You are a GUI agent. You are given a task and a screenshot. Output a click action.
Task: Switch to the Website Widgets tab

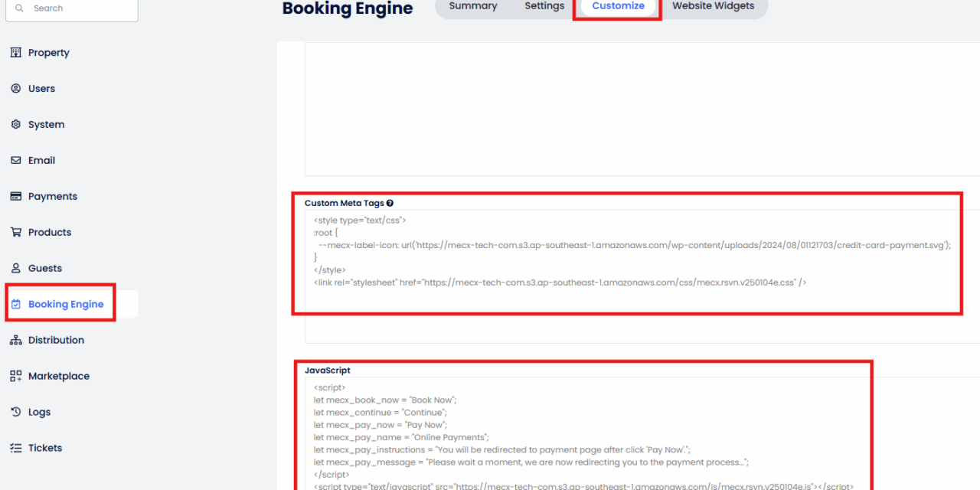[714, 6]
